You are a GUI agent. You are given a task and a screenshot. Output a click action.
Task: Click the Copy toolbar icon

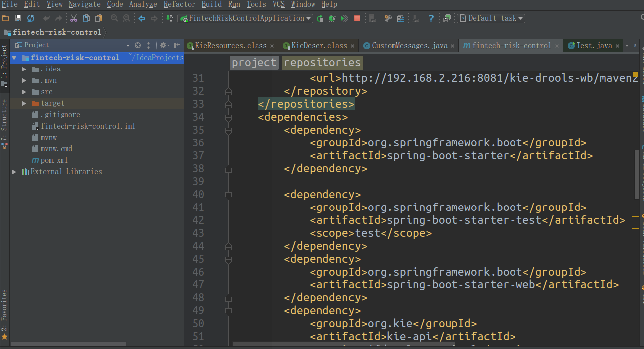(86, 18)
